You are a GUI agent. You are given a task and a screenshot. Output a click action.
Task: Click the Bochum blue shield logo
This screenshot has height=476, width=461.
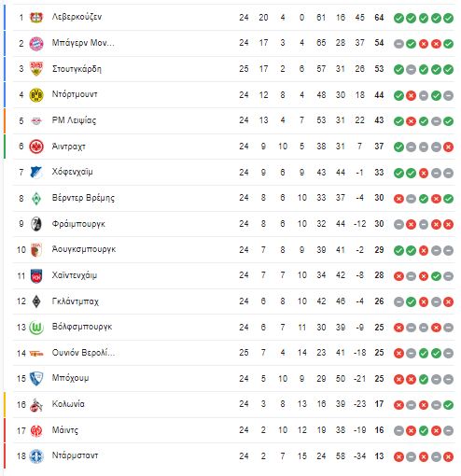36,379
